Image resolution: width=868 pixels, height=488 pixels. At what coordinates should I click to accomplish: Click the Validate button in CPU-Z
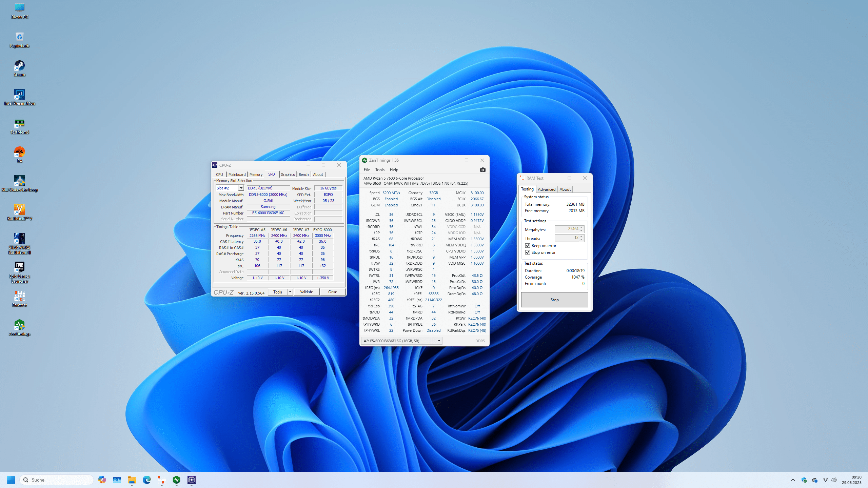(x=307, y=292)
